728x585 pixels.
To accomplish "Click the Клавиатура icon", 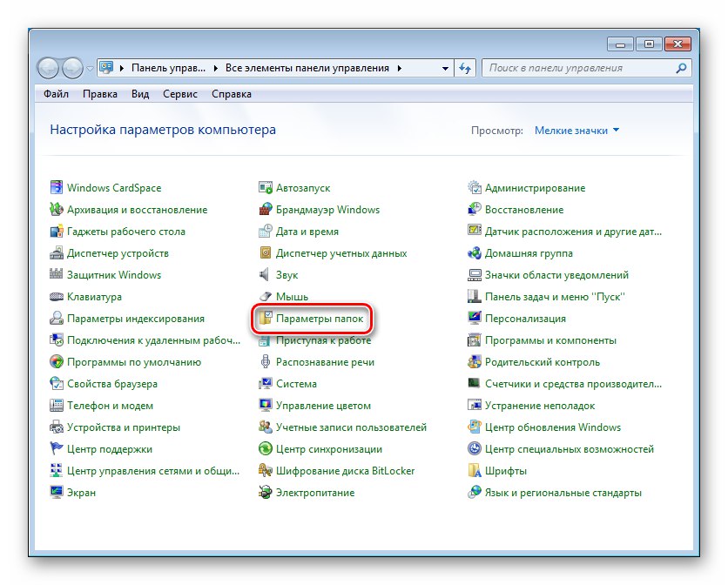I will [x=57, y=296].
